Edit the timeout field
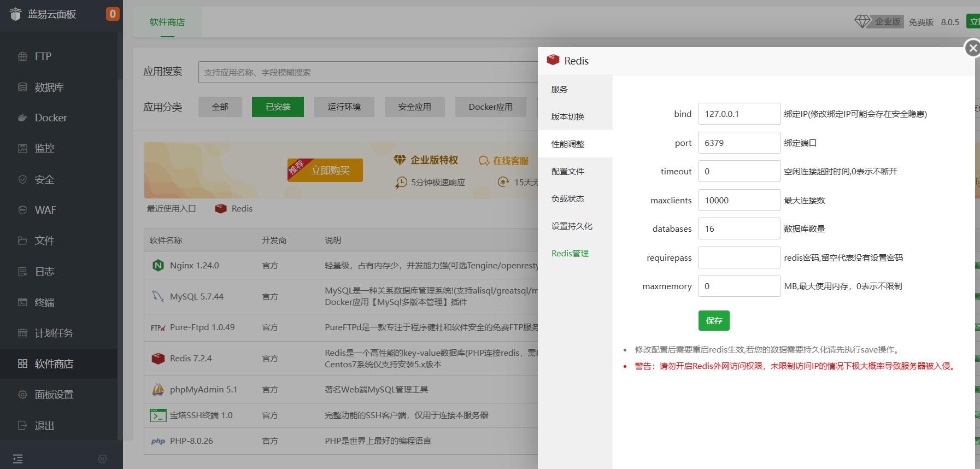Image resolution: width=980 pixels, height=469 pixels. [739, 171]
